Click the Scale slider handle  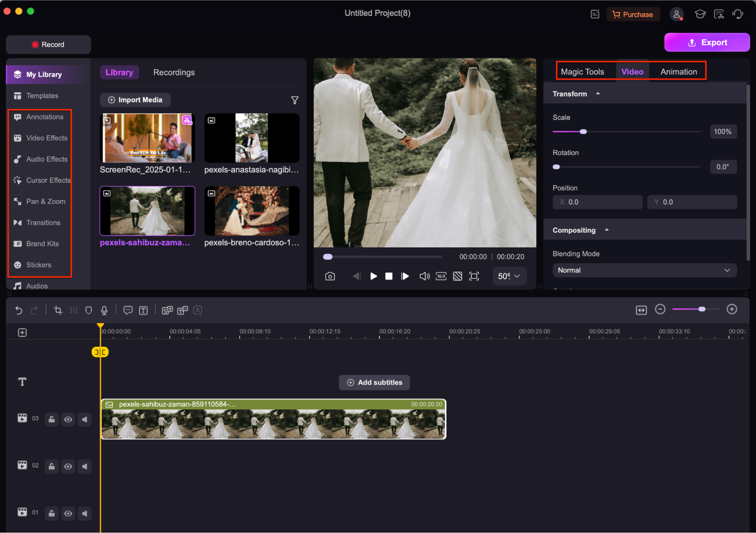[583, 132]
